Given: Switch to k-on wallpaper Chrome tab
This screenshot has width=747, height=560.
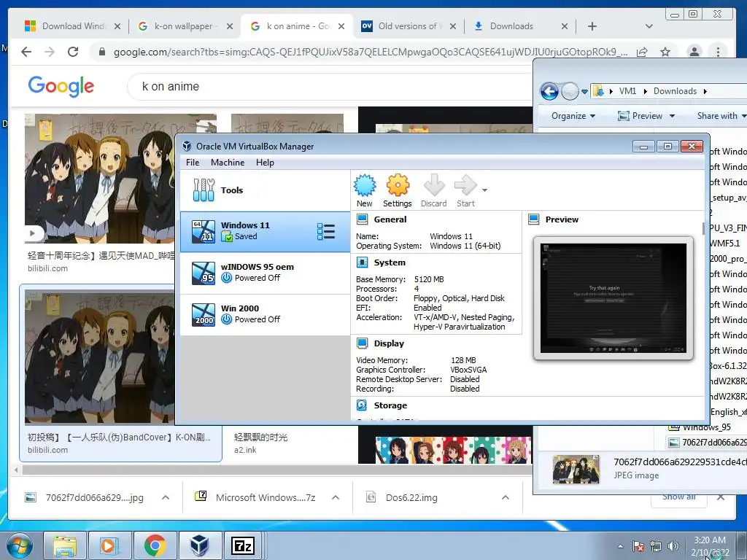Looking at the screenshot, I should click(183, 26).
